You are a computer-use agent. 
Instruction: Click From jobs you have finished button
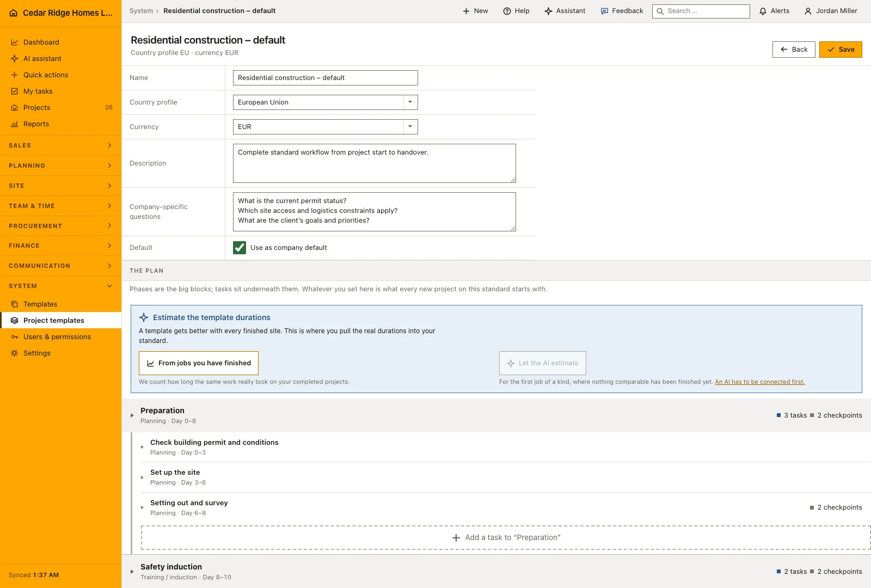199,363
